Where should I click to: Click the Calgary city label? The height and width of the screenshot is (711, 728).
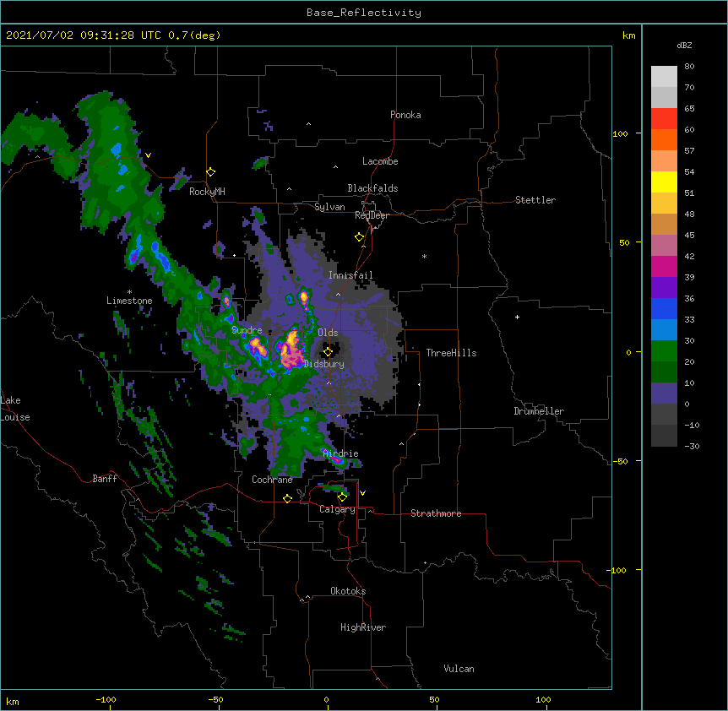pos(337,509)
